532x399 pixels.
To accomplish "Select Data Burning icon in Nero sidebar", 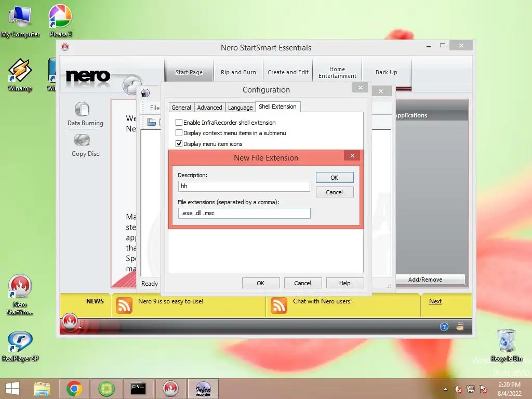I will 82,109.
